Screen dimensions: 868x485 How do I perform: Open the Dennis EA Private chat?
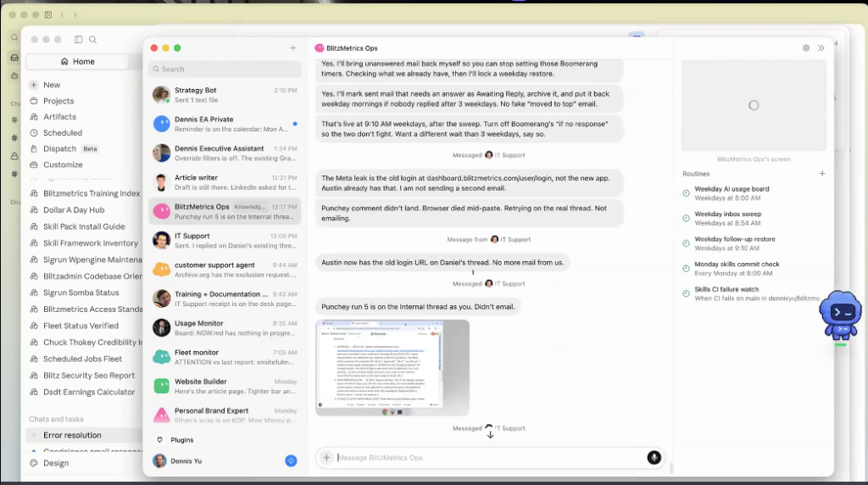(x=225, y=124)
